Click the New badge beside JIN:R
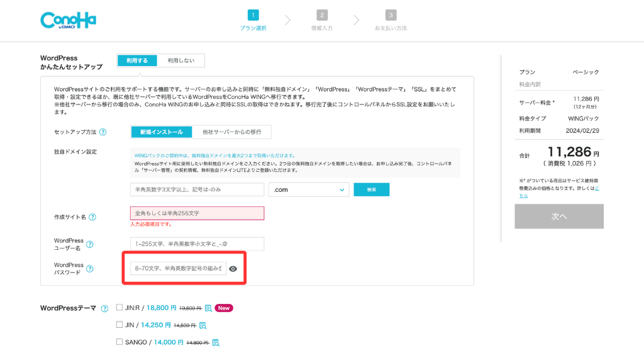The image size is (644, 353). point(224,308)
